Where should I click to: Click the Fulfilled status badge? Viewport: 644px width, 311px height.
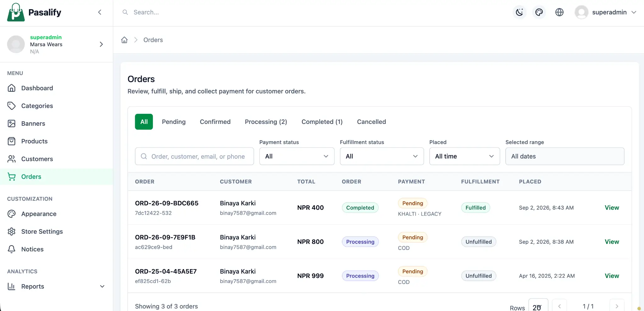coord(475,208)
